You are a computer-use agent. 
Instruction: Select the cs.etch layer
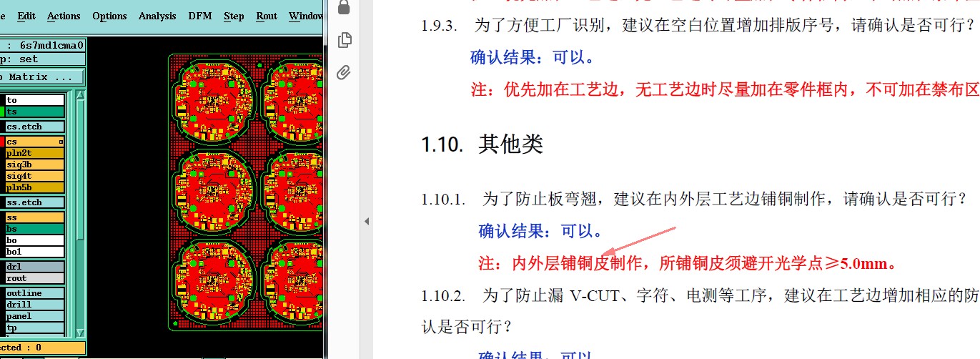click(35, 127)
